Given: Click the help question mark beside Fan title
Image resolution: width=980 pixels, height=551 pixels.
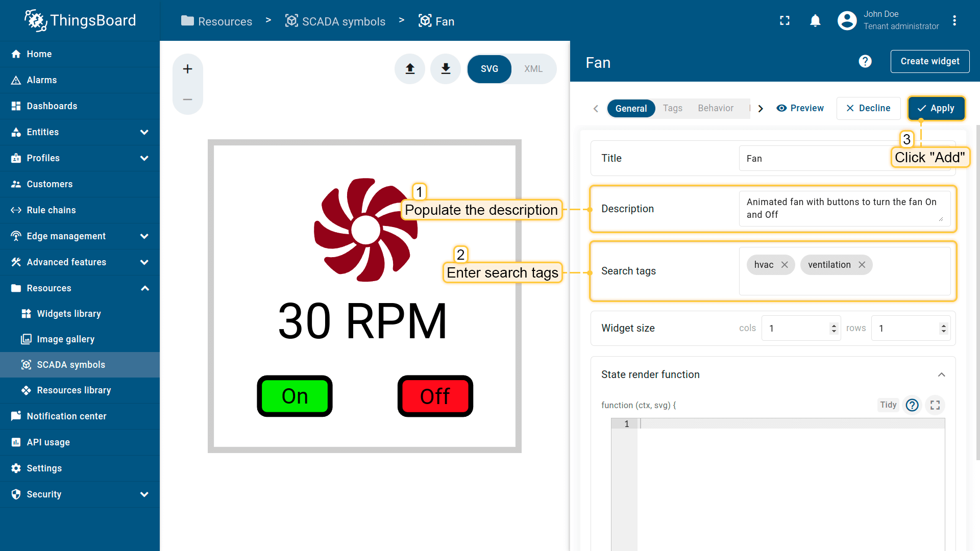Looking at the screenshot, I should pos(865,62).
